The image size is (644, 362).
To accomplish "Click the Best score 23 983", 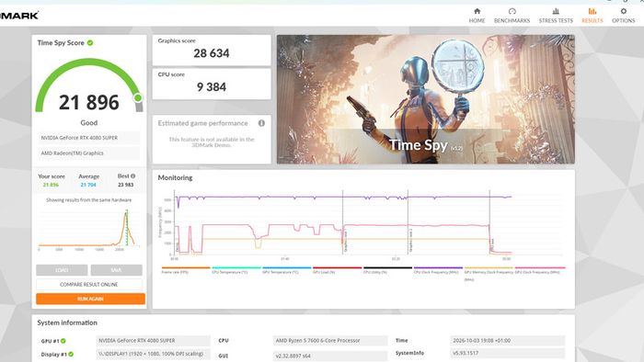I will click(x=126, y=185).
